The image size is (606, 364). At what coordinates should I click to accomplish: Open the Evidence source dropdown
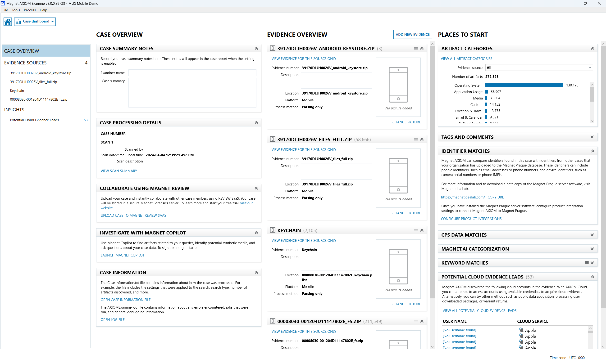click(x=539, y=68)
